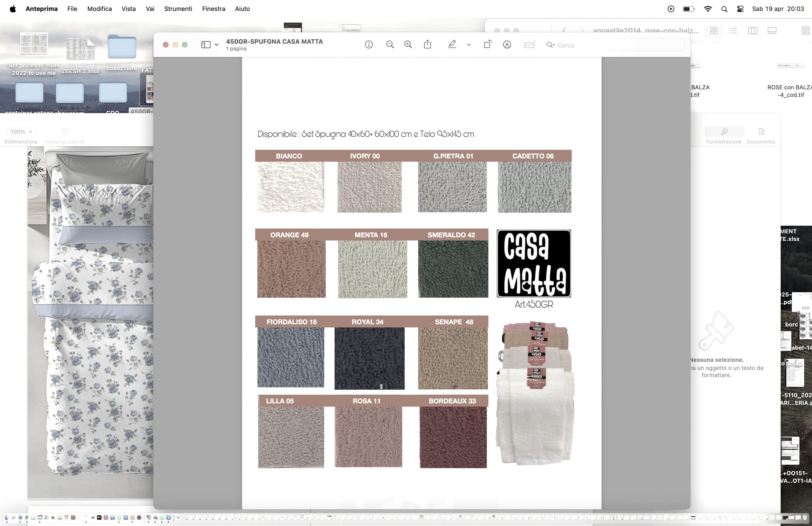Open the 100% zoom dropdown

point(21,131)
